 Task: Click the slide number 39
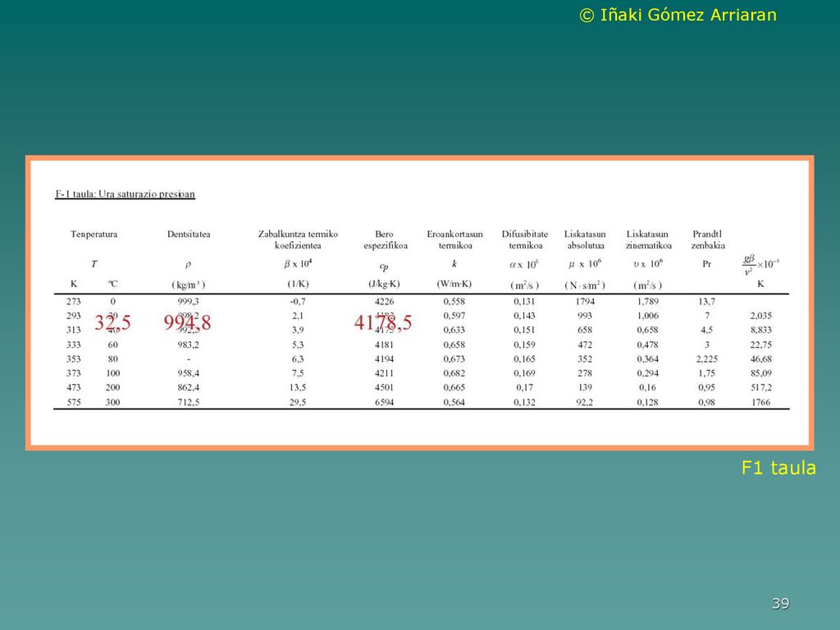781,603
